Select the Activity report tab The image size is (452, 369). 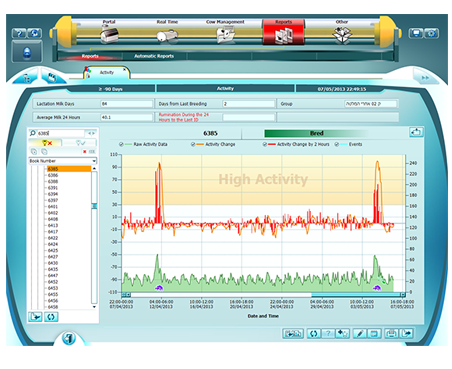tap(107, 72)
